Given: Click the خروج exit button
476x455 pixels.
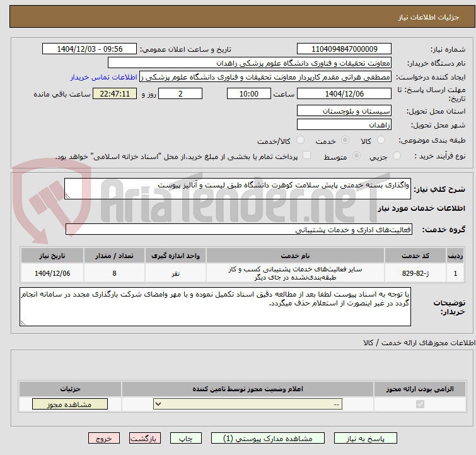Looking at the screenshot, I should (104, 439).
